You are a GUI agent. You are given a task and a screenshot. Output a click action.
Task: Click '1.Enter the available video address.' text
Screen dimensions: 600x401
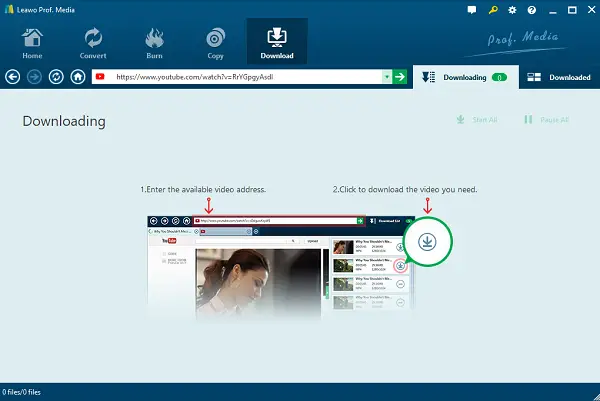203,189
